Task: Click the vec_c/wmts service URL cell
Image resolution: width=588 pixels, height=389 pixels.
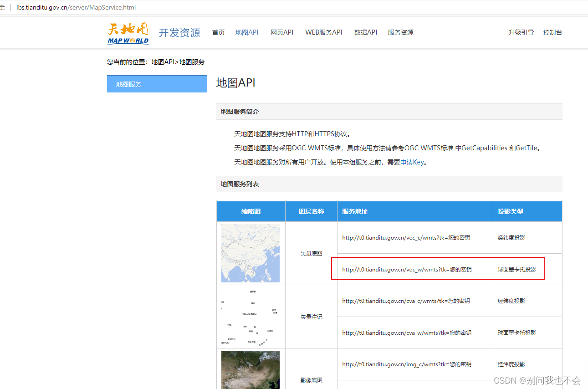Action: coord(415,238)
